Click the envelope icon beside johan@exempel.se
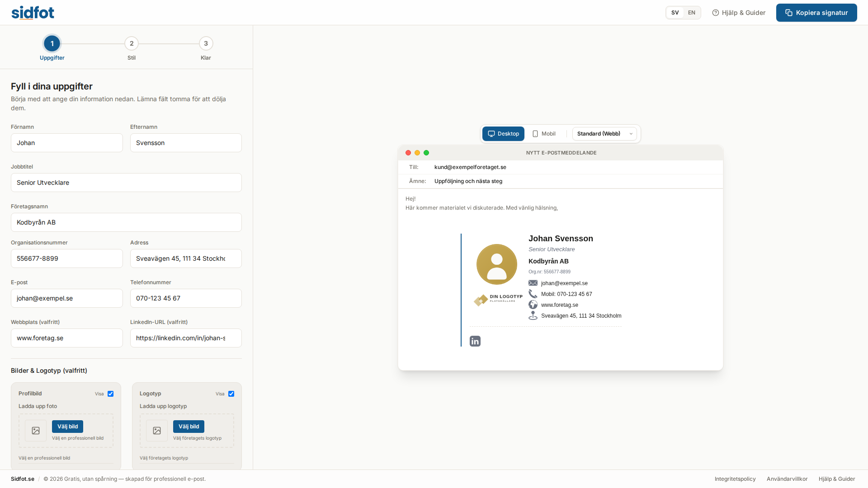The image size is (868, 488). 533,283
